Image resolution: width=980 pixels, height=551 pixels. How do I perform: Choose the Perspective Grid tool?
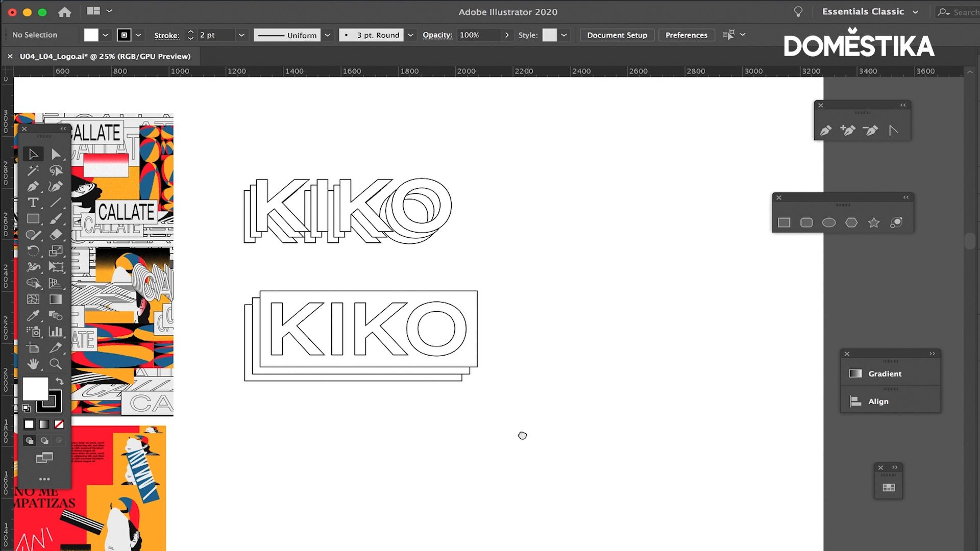coord(56,283)
